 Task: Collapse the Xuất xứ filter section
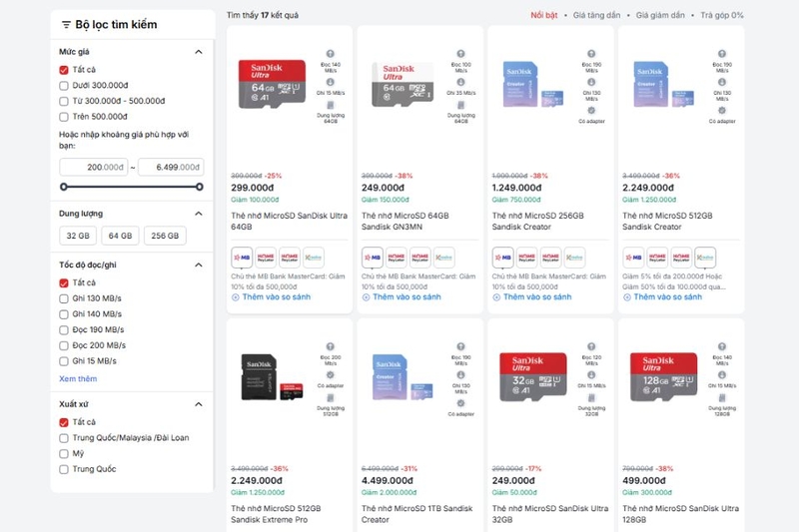point(199,404)
